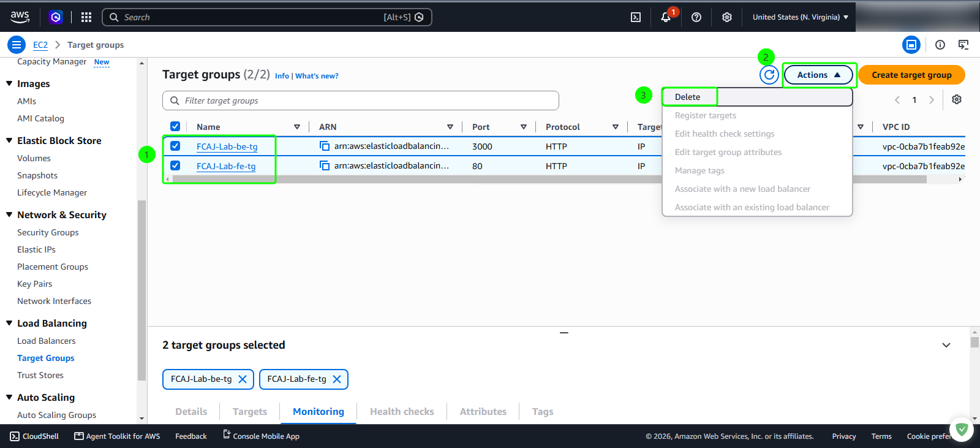Collapse the Network & Security section
This screenshot has height=448, width=980.
point(9,215)
